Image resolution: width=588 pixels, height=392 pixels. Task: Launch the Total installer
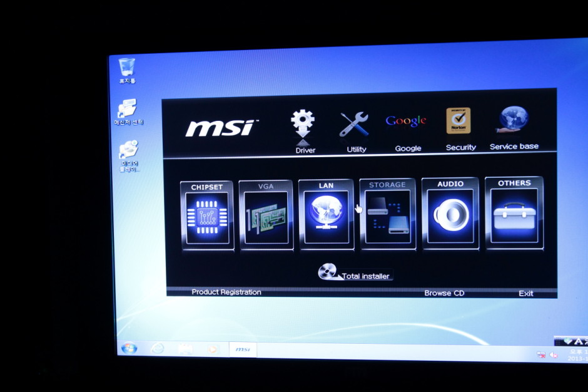pyautogui.click(x=355, y=274)
